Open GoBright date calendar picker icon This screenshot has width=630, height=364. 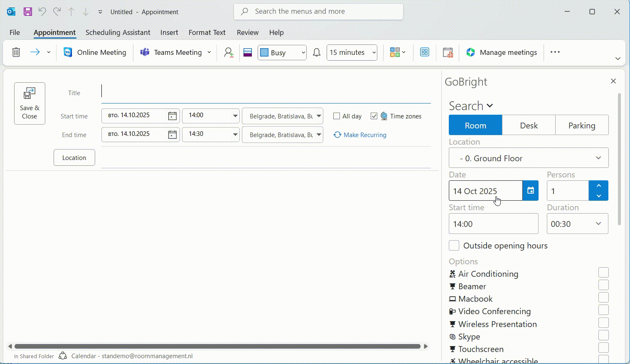530,191
